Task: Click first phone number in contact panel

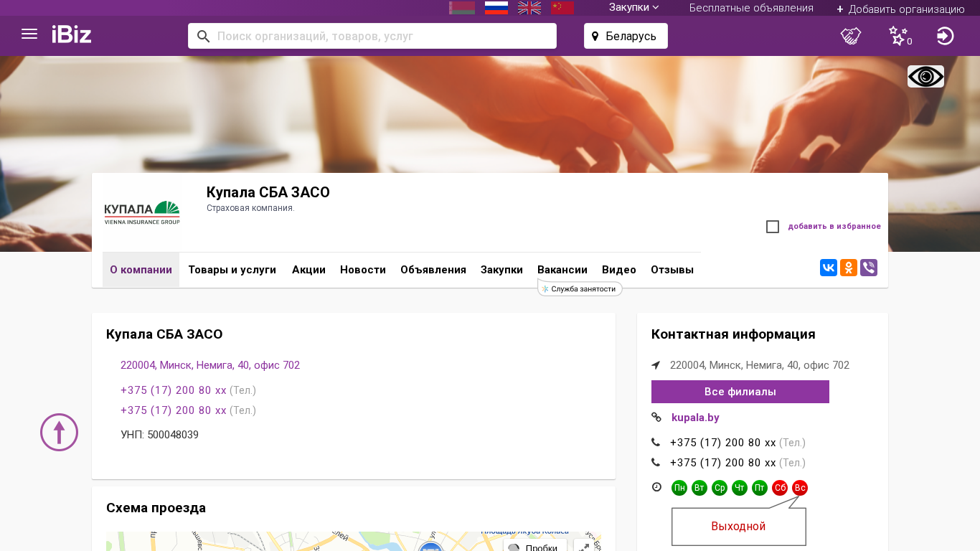Action: pos(723,443)
